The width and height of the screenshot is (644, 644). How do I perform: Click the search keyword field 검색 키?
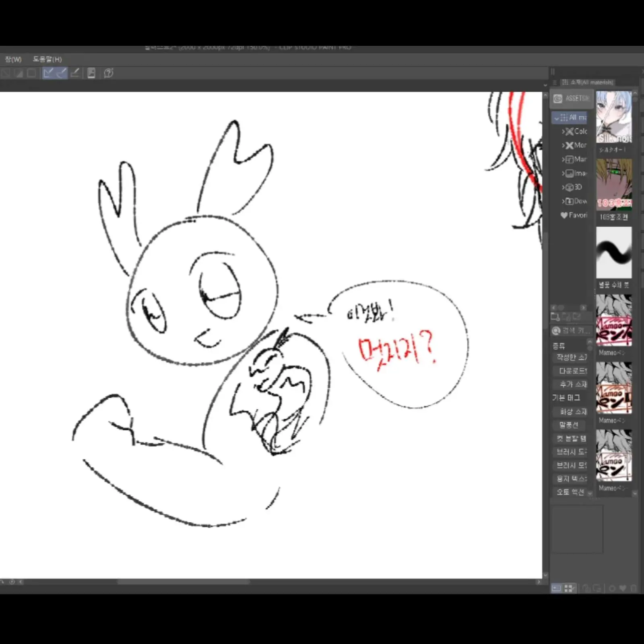(572, 331)
